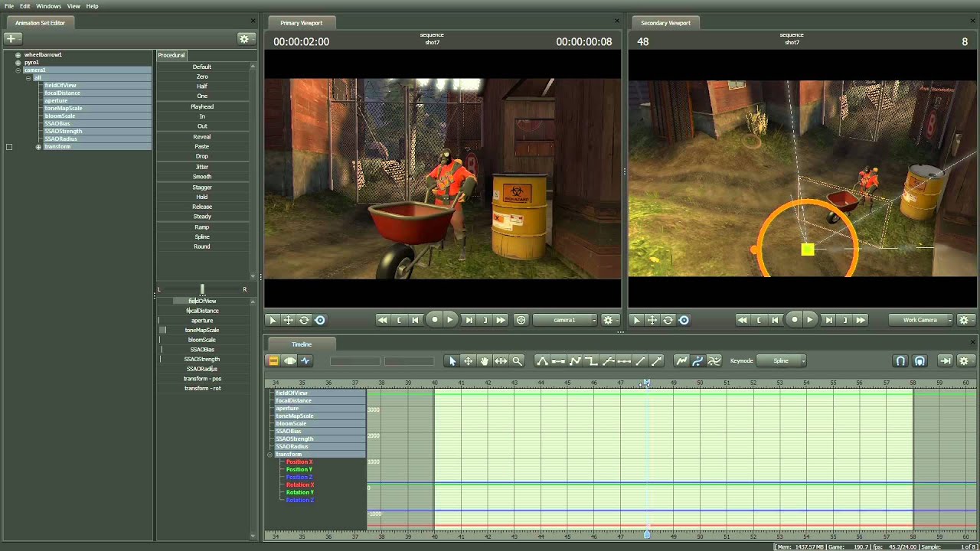This screenshot has width=980, height=551.
Task: Select the translate manipulator in Primary Viewport
Action: pos(288,320)
